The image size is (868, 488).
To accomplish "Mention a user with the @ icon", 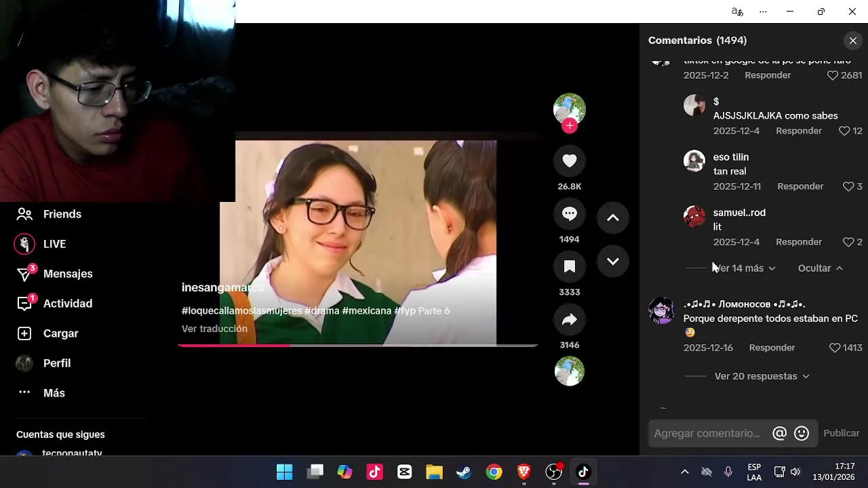I will (780, 433).
